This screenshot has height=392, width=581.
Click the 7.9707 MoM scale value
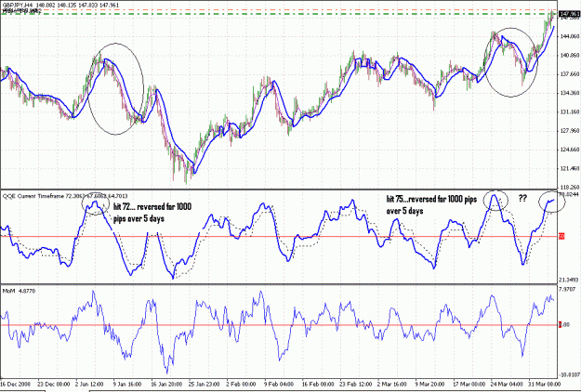569,288
